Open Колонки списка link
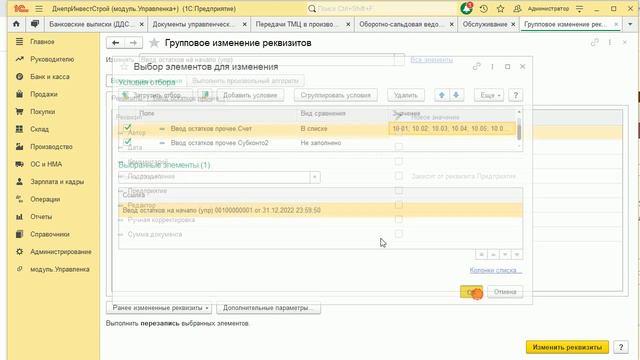The height and width of the screenshot is (360, 640). (496, 270)
